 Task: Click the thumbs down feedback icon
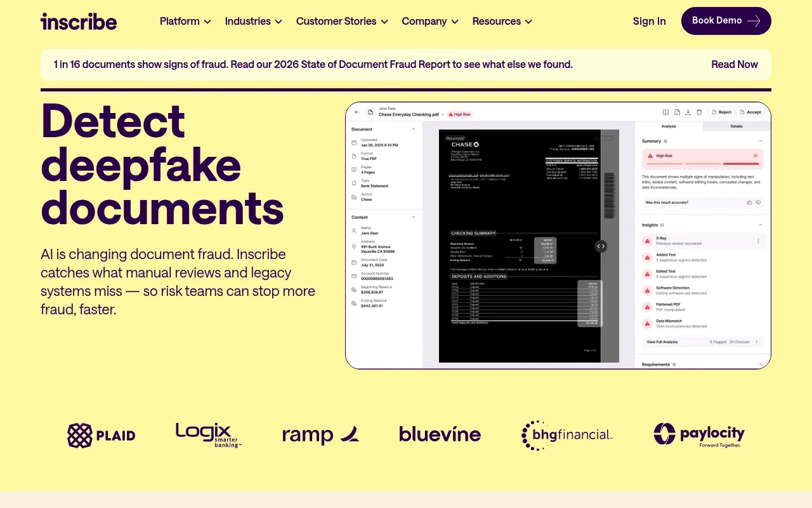coord(758,203)
